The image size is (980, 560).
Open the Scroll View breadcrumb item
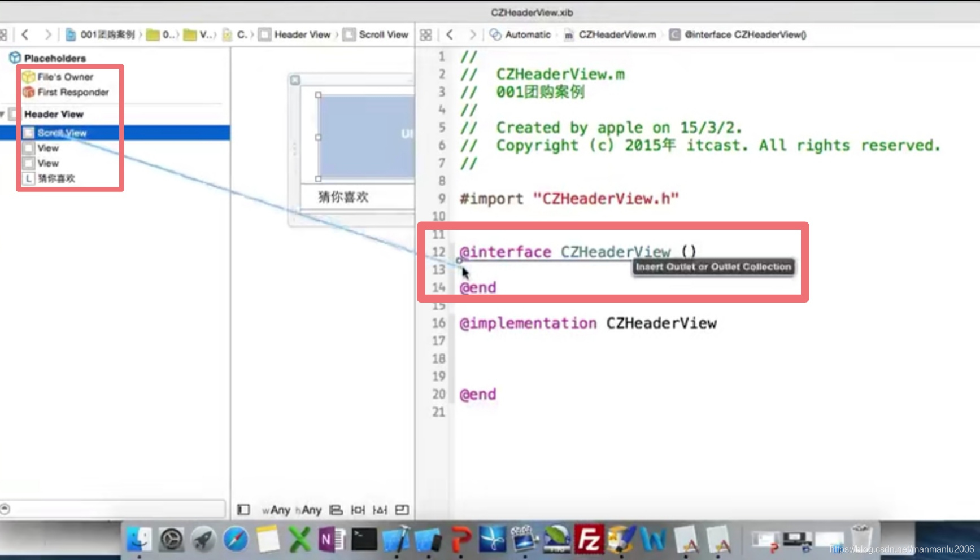pyautogui.click(x=376, y=34)
